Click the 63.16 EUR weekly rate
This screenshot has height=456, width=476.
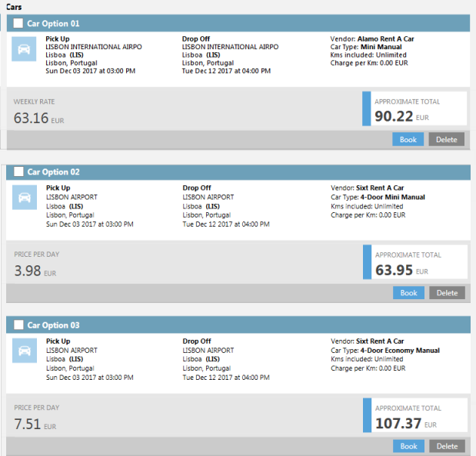(38, 118)
